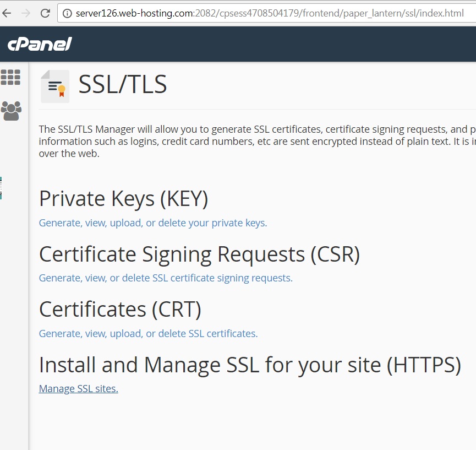Click Install and Manage SSL heading
This screenshot has width=476, height=450.
(x=250, y=365)
